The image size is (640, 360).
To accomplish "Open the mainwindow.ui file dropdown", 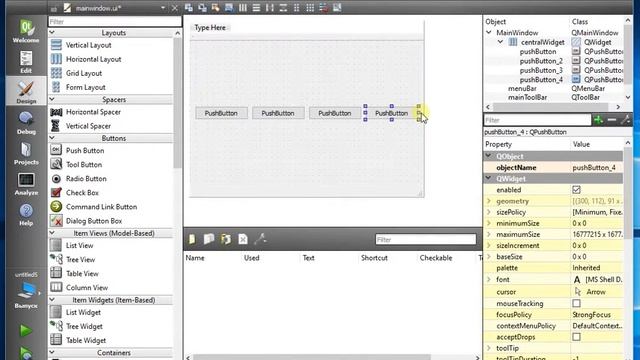I will [x=163, y=8].
